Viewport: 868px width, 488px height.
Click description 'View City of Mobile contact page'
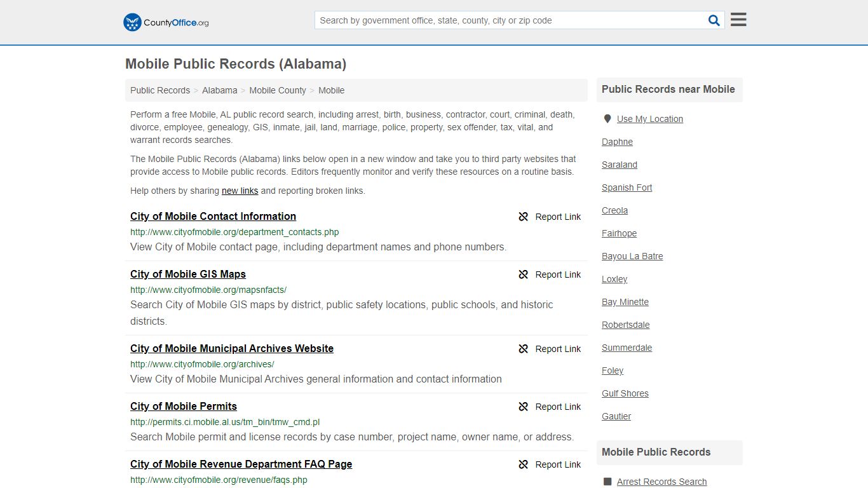pos(318,247)
